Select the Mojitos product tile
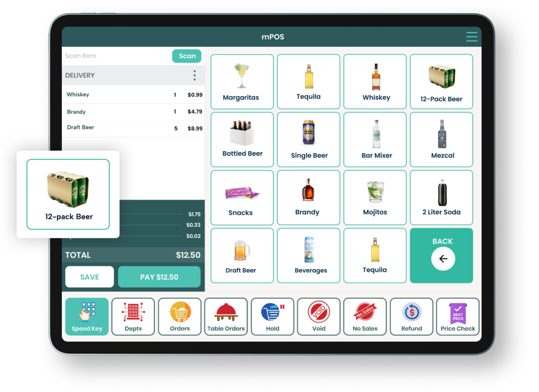This screenshot has height=392, width=539. pyautogui.click(x=375, y=198)
